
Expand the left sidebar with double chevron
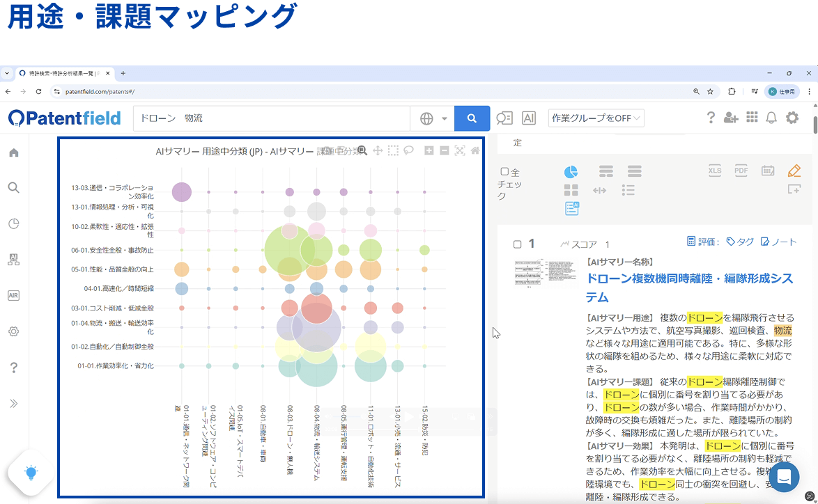(13, 404)
